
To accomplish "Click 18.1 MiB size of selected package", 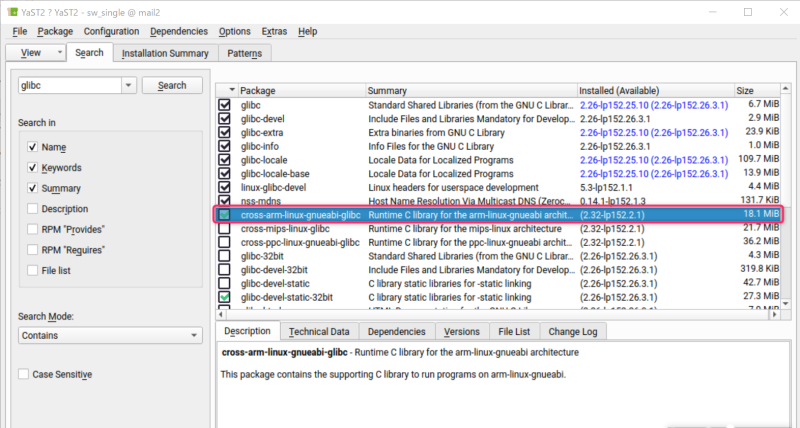I will click(x=761, y=214).
